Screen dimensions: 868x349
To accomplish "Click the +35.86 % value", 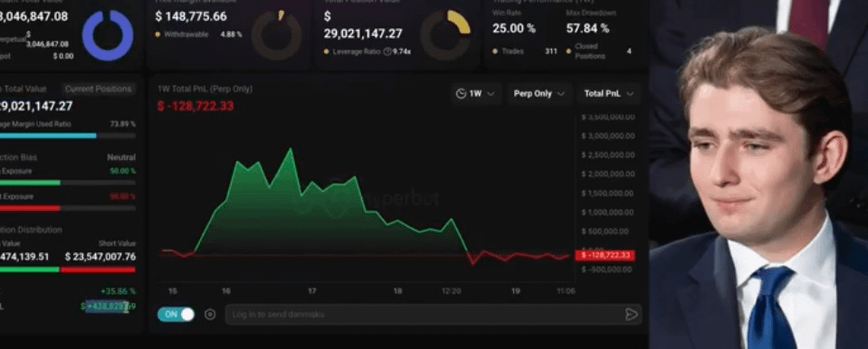I will (118, 291).
